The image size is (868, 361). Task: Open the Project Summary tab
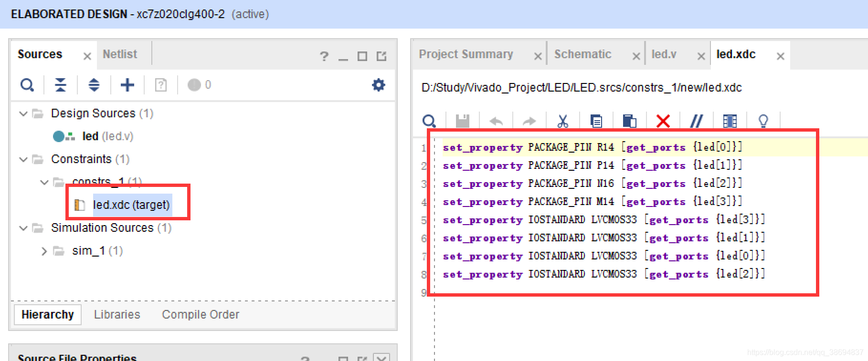466,54
